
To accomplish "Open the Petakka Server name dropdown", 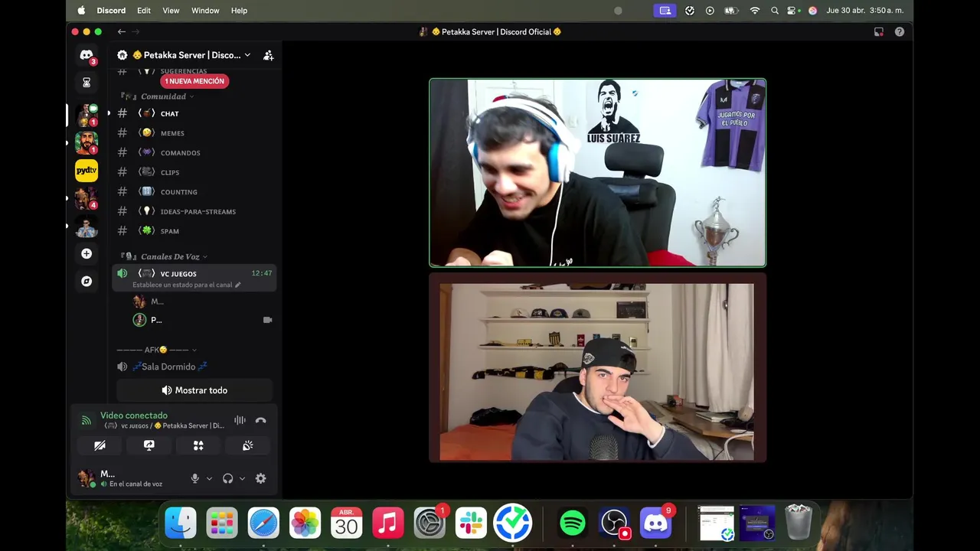I will coord(247,55).
